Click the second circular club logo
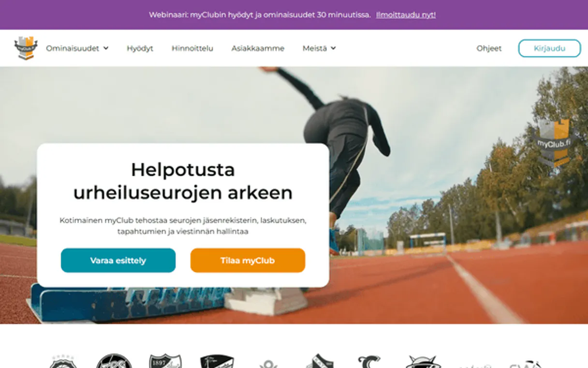The image size is (588, 368). [114, 361]
